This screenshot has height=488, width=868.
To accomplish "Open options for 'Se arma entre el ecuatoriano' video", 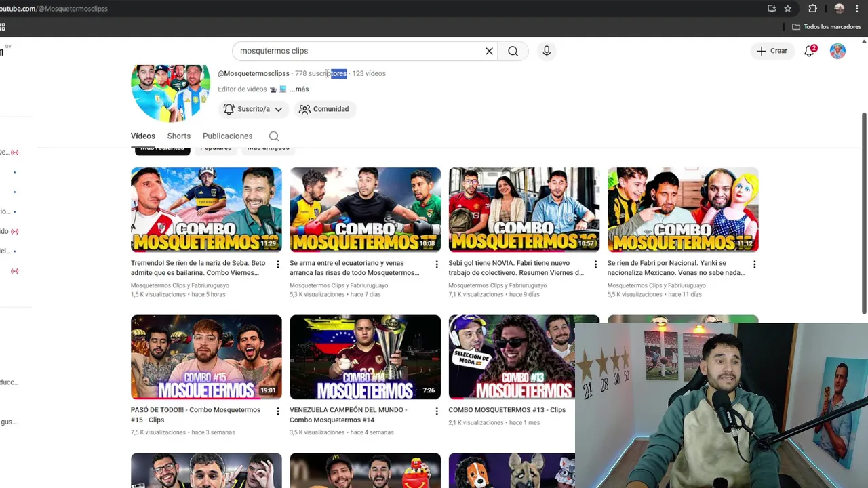I will tap(436, 264).
